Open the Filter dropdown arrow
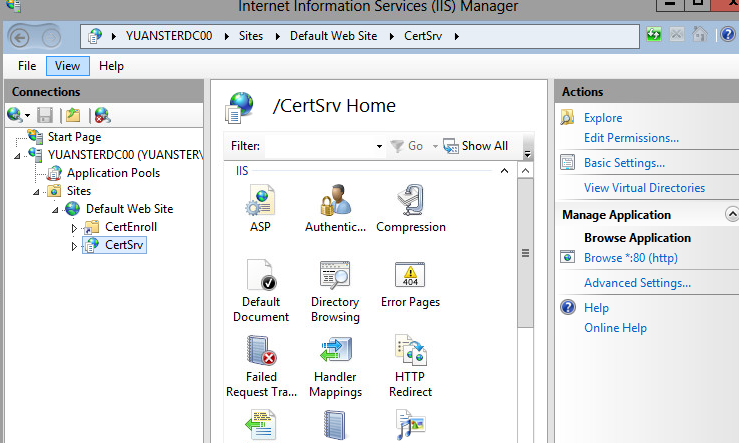 [x=379, y=146]
